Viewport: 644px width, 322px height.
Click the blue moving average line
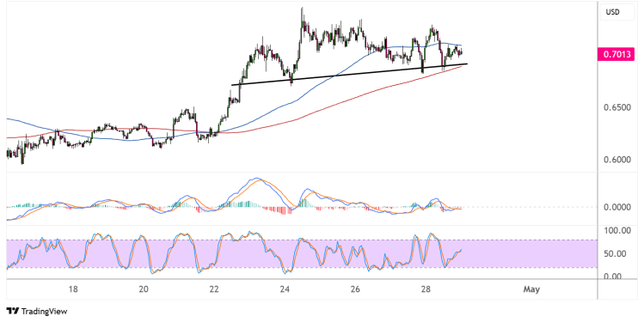click(x=287, y=103)
